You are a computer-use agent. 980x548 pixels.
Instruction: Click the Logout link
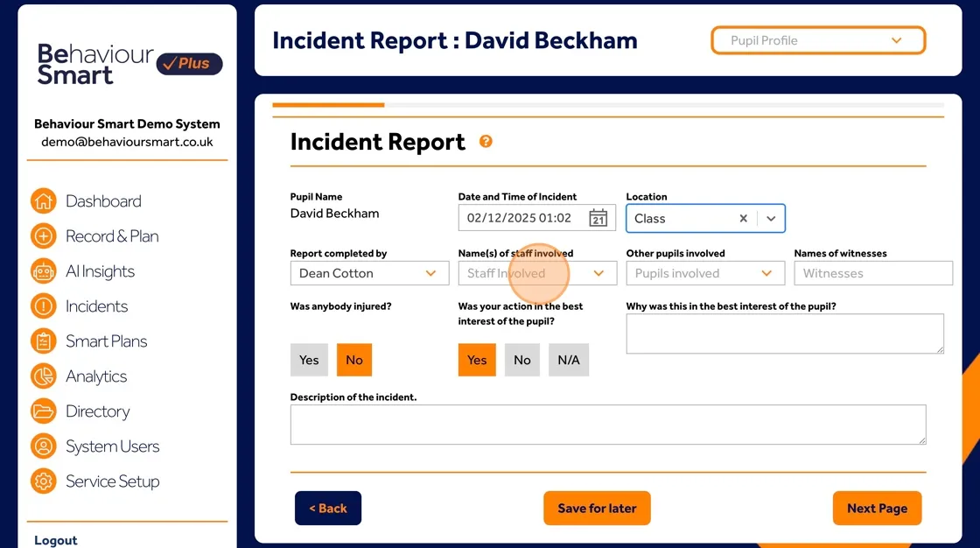click(x=55, y=539)
